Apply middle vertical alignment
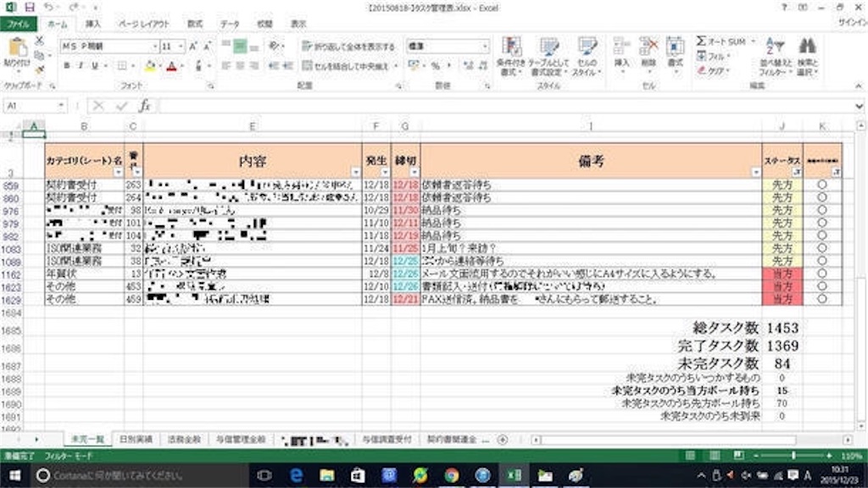 [240, 46]
